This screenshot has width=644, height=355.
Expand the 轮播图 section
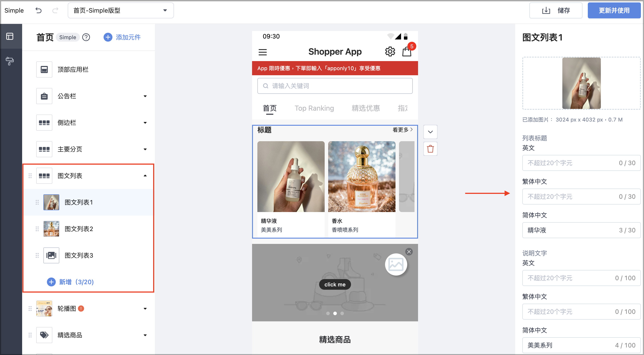[145, 309]
